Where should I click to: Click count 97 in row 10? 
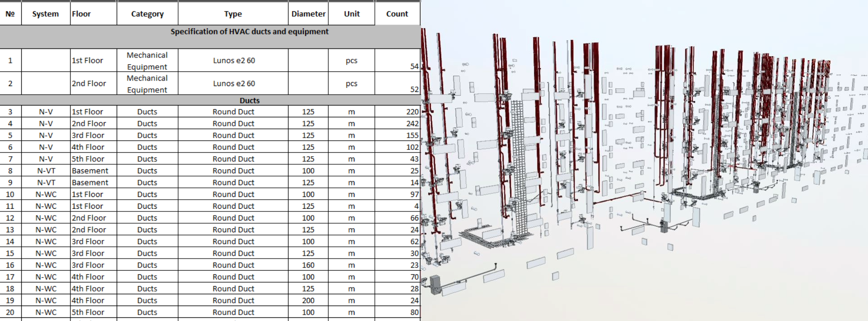click(x=397, y=194)
